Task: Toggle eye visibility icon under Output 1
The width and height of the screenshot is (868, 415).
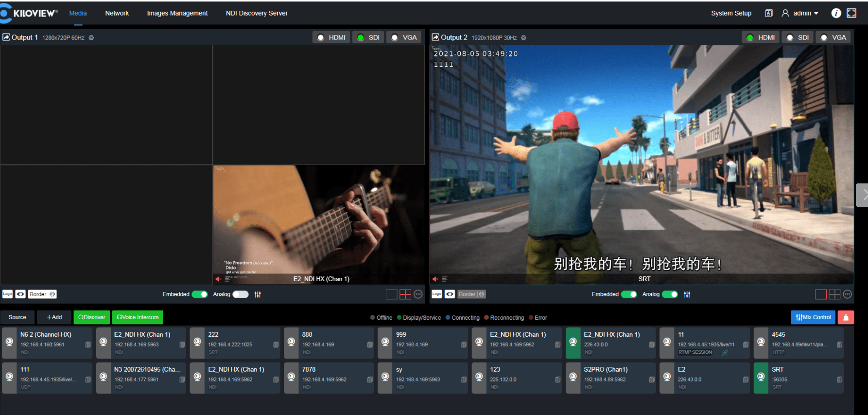Action: coord(20,294)
